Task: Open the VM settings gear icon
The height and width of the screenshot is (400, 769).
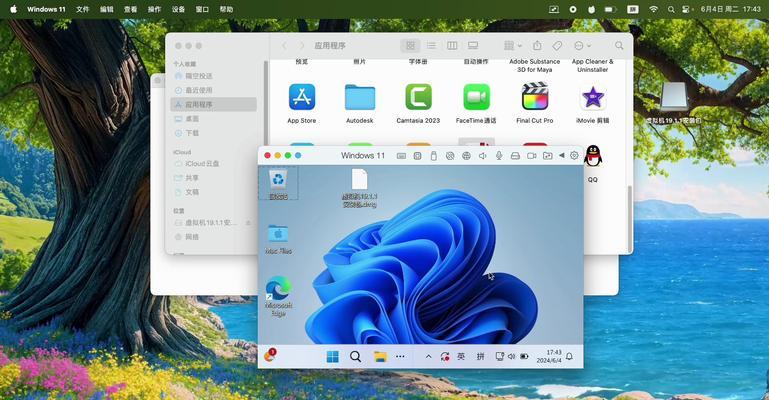Action: pos(574,155)
